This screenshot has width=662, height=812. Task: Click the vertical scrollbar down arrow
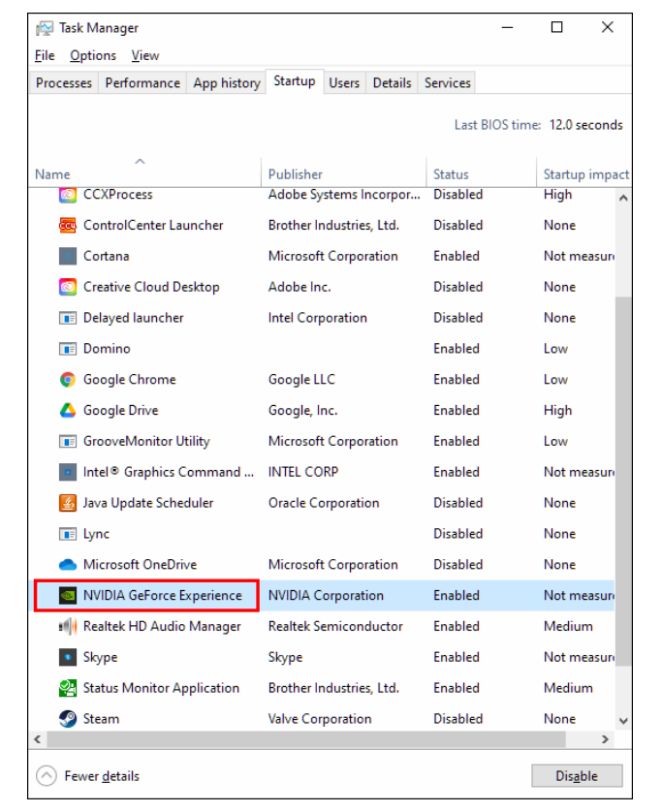(623, 721)
